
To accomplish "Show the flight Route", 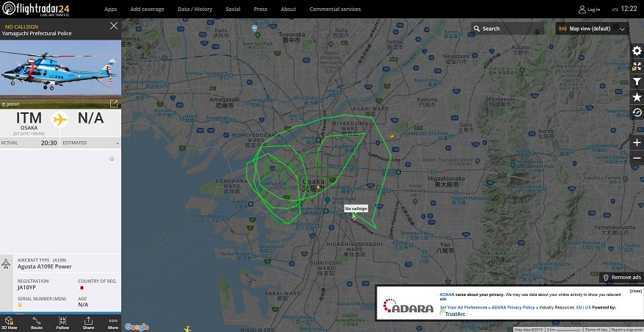I will click(37, 323).
